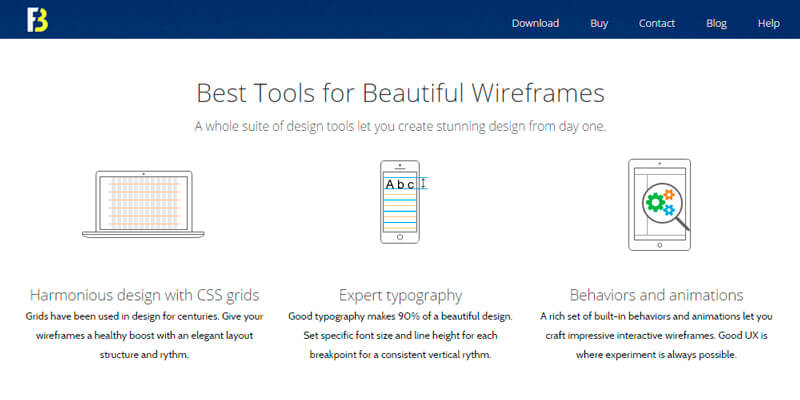
Task: Visit the Blog section
Action: point(716,23)
